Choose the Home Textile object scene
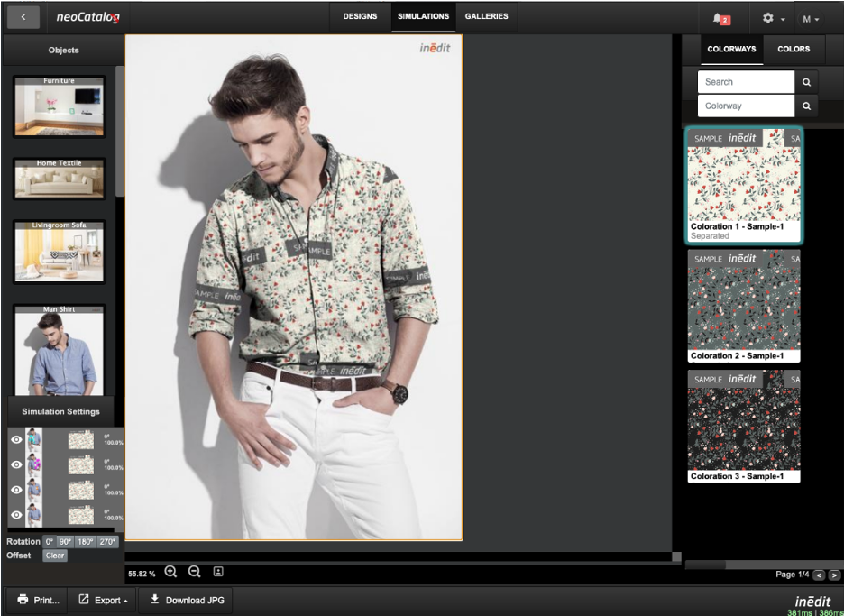Screen dimensions: 844x616 click(x=60, y=179)
